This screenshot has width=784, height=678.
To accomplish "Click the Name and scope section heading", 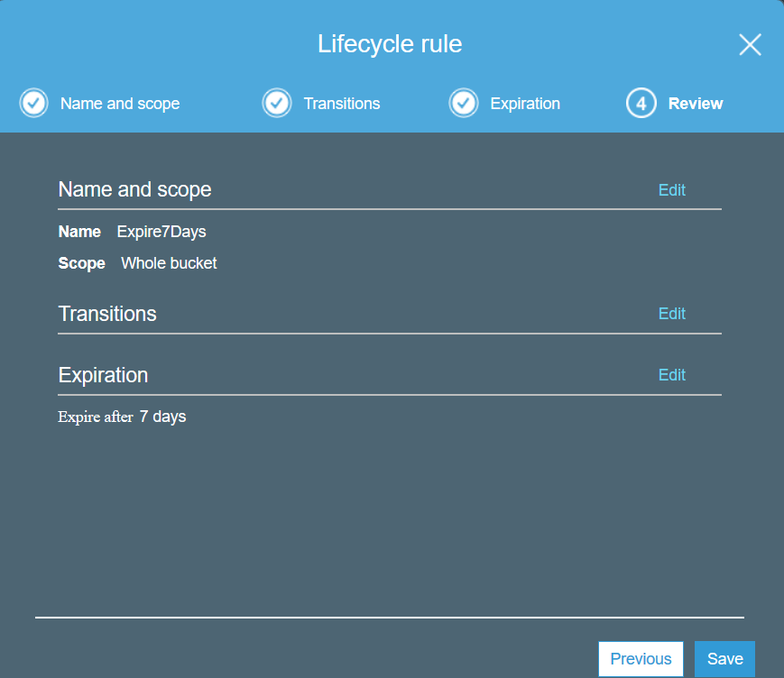I will (x=134, y=189).
